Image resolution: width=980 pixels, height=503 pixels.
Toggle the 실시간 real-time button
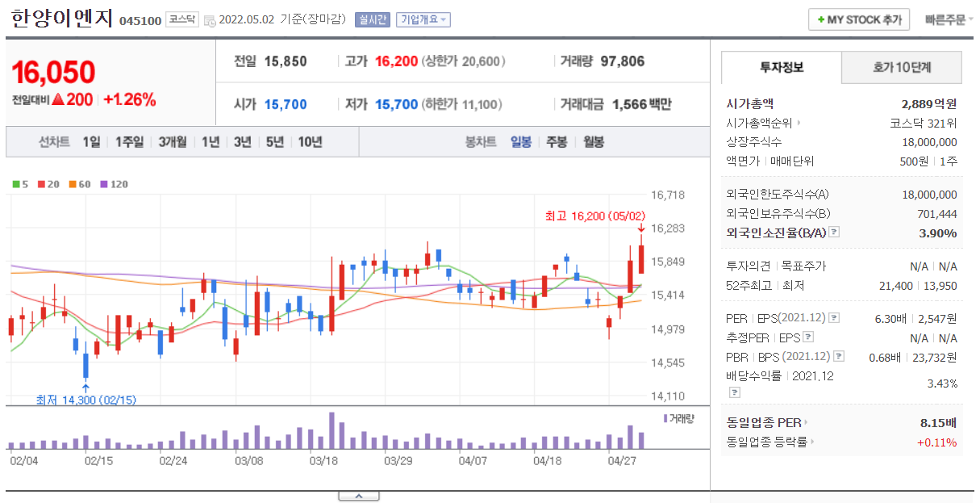373,19
